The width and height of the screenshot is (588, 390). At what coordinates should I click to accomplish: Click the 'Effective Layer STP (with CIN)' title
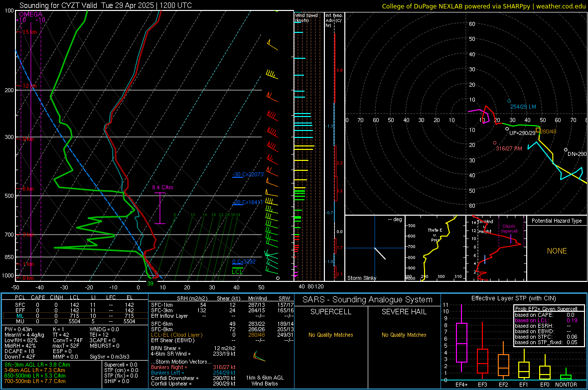click(513, 298)
